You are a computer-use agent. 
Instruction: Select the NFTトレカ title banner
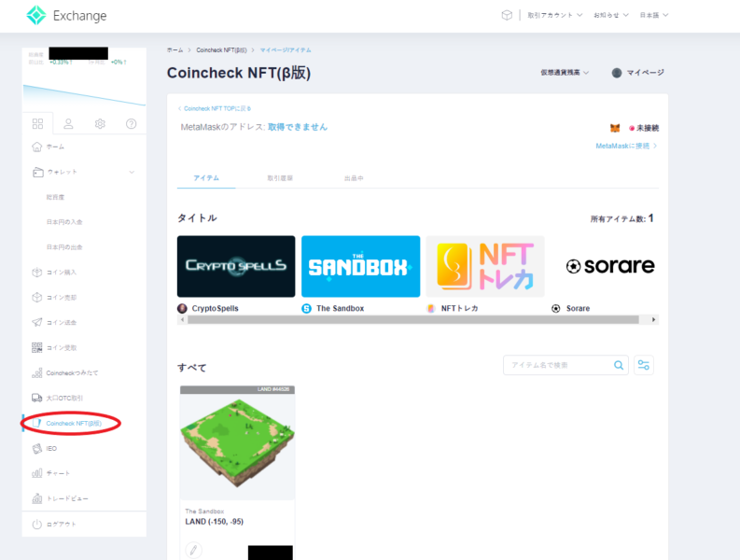click(x=485, y=266)
